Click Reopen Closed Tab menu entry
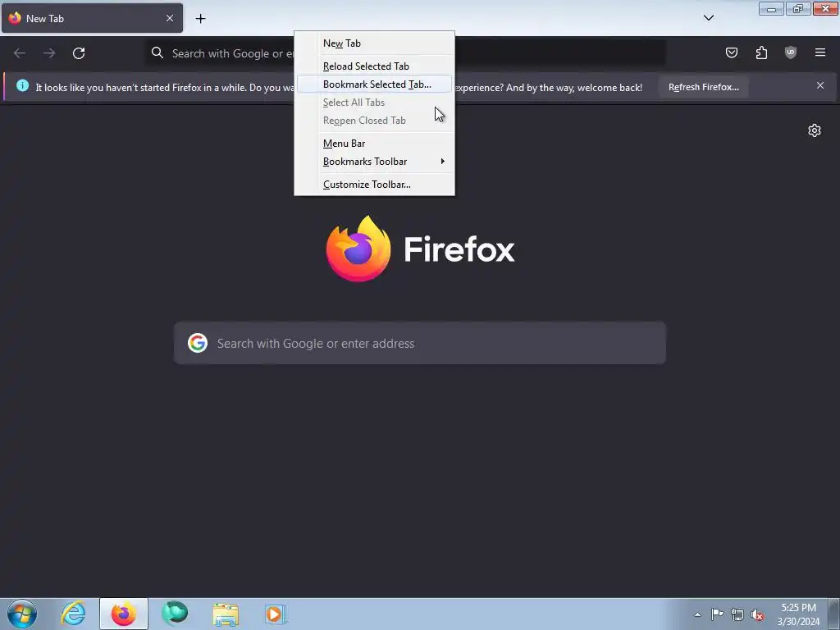The image size is (840, 630). pyautogui.click(x=374, y=121)
